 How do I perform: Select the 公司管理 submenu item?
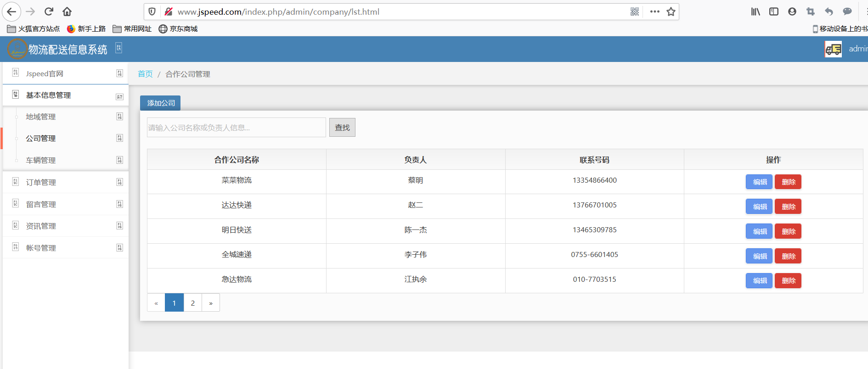pyautogui.click(x=66, y=138)
